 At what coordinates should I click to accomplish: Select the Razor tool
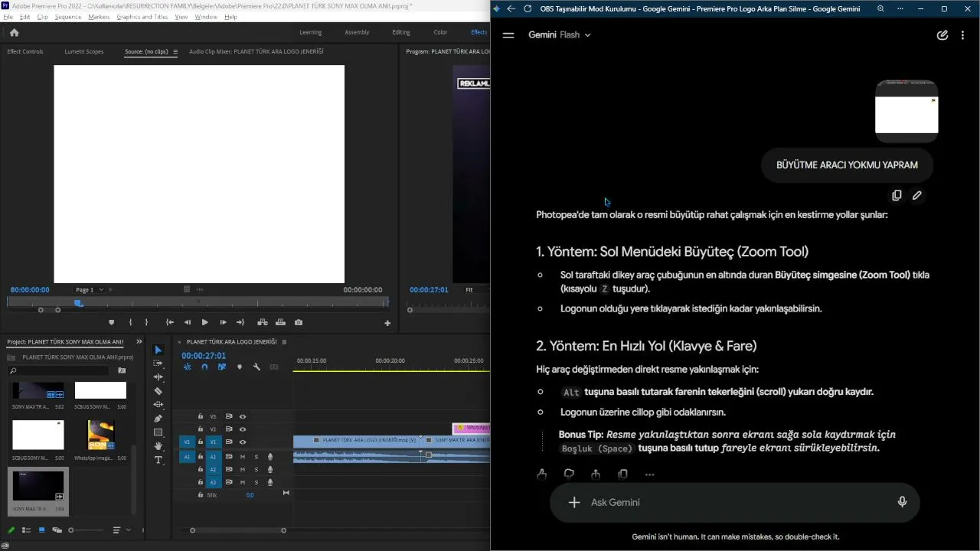click(x=158, y=391)
